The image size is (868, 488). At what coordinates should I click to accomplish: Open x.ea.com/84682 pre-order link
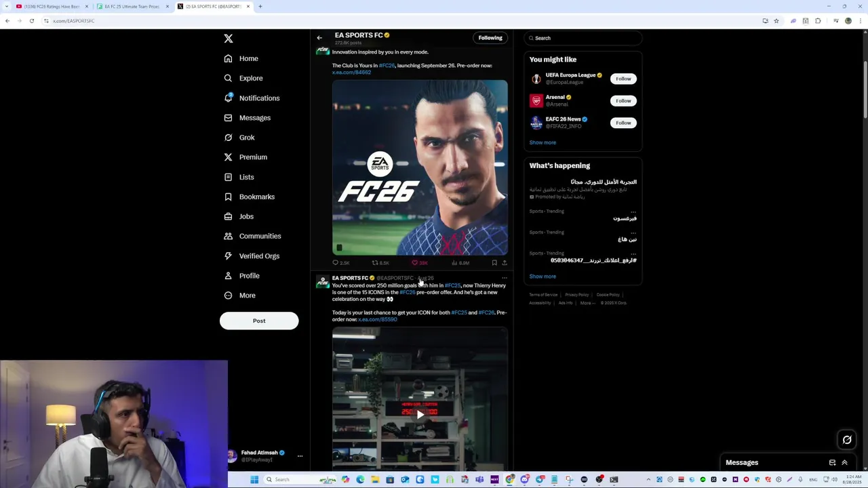[351, 73]
